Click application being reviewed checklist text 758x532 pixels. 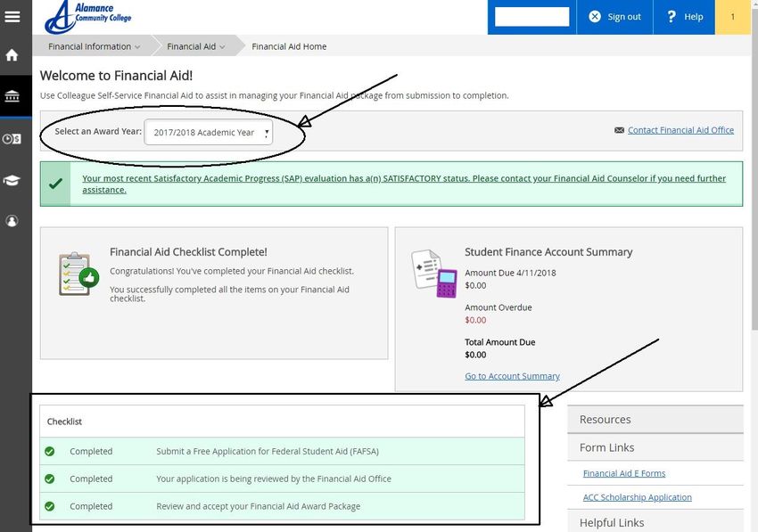(x=274, y=479)
